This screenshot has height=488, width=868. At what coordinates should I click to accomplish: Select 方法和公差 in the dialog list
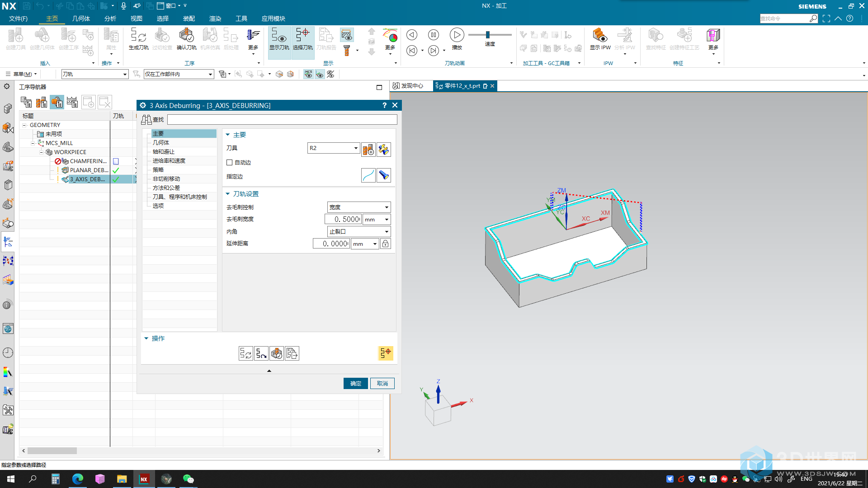click(x=166, y=188)
